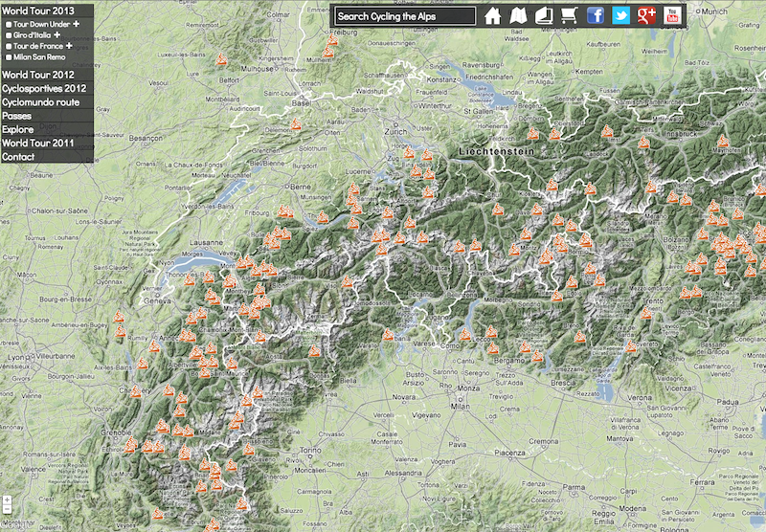The height and width of the screenshot is (532, 766).
Task: Expand Giro d'Italia plus sign
Action: pyautogui.click(x=57, y=34)
